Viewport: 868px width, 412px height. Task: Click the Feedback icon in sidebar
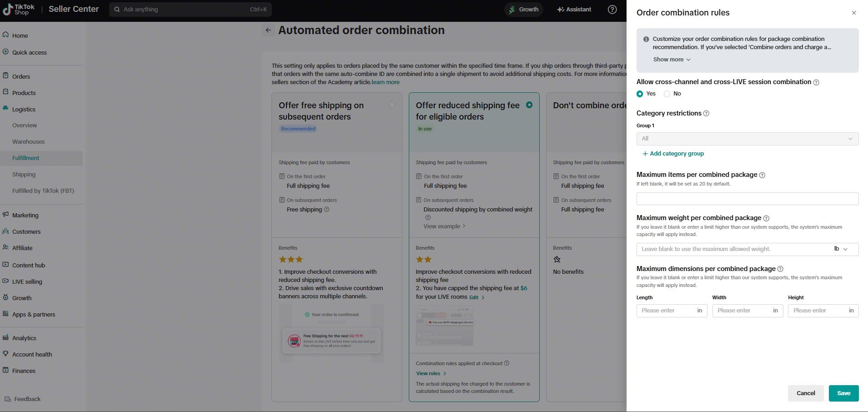[8, 399]
